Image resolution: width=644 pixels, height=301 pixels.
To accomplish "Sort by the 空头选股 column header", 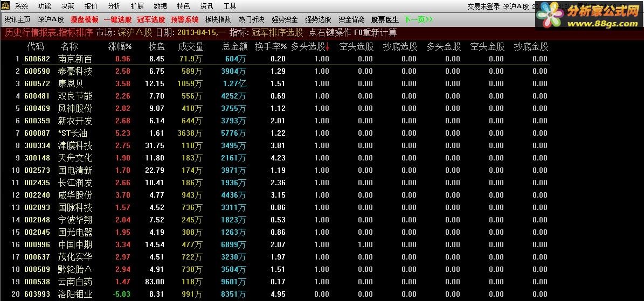I will pyautogui.click(x=357, y=47).
